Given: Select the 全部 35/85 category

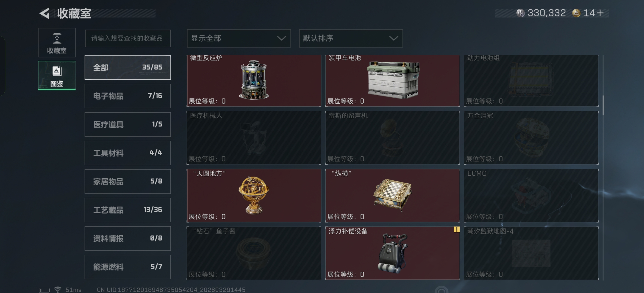Looking at the screenshot, I should [127, 67].
